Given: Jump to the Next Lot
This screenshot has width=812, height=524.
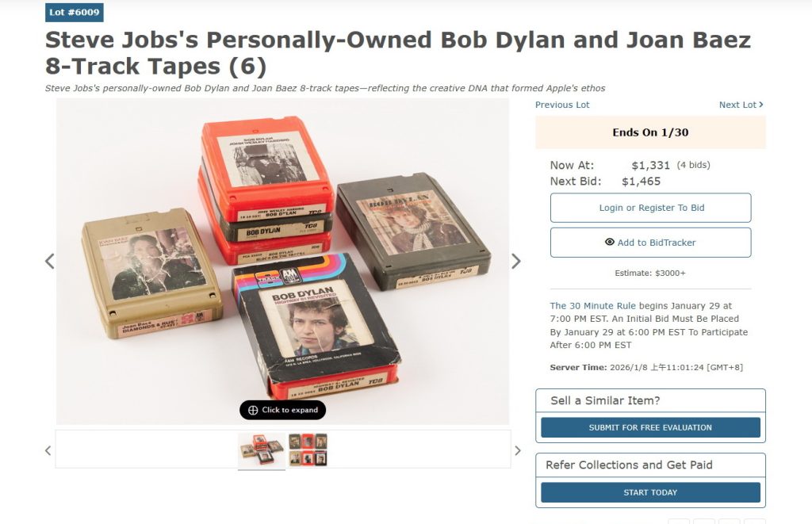Looking at the screenshot, I should tap(741, 105).
